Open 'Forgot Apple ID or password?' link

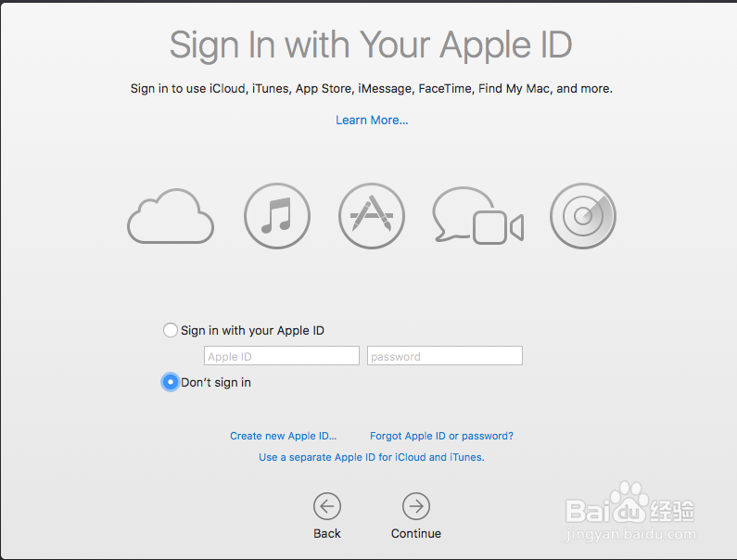click(441, 436)
